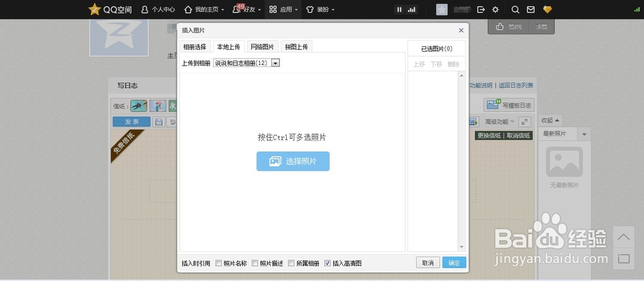
Task: Open the mail envelope icon
Action: pyautogui.click(x=531, y=10)
